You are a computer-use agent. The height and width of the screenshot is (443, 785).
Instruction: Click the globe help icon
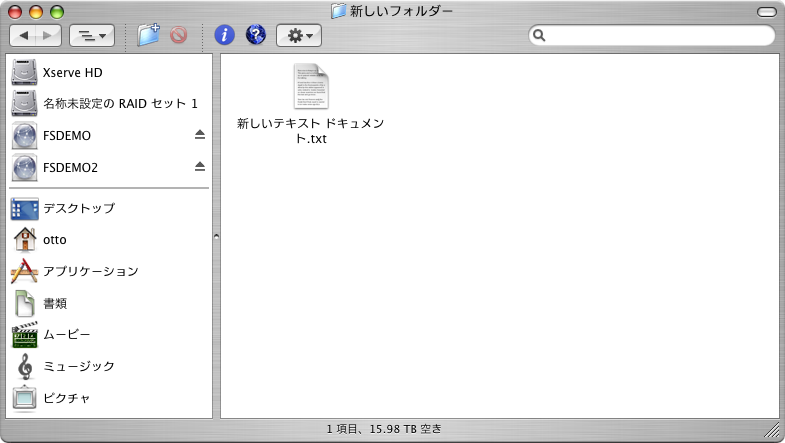coord(255,35)
